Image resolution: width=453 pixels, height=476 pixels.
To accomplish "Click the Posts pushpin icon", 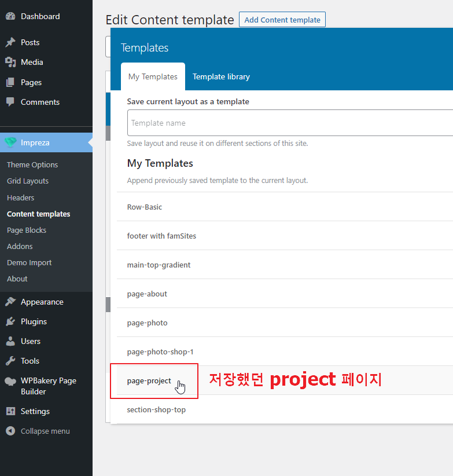I will (x=10, y=42).
